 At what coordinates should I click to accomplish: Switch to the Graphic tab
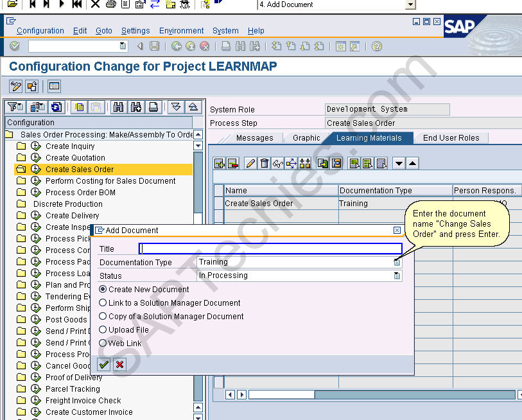[x=306, y=138]
